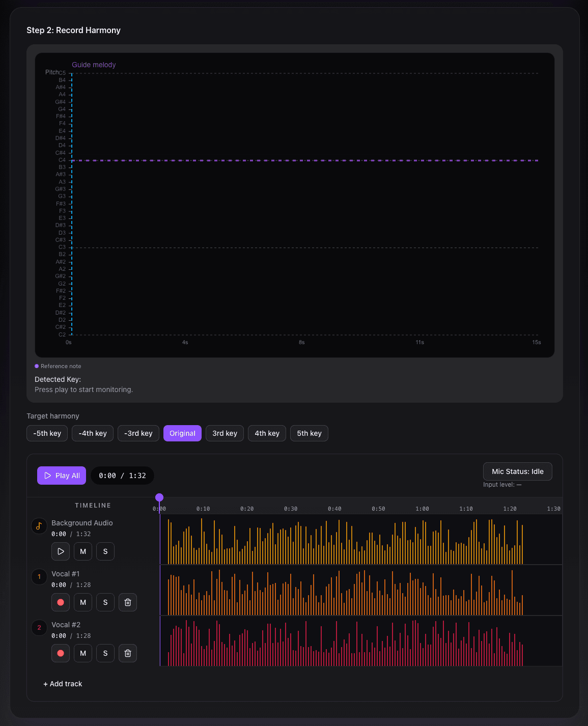Solo the Background Audio track
Image resolution: width=588 pixels, height=726 pixels.
[x=105, y=551]
